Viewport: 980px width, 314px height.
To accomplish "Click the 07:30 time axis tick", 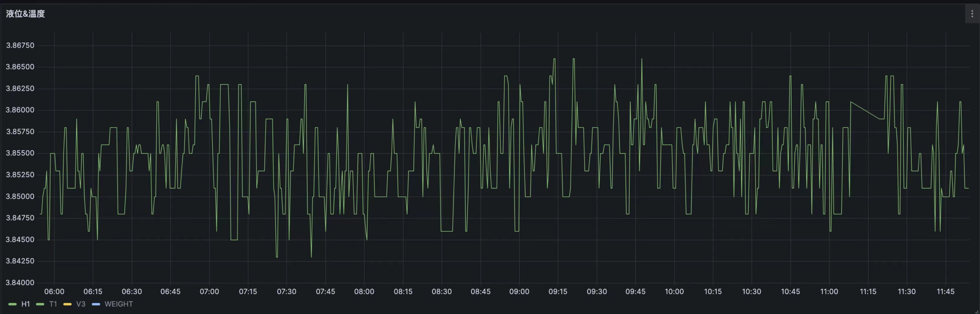I will point(286,291).
